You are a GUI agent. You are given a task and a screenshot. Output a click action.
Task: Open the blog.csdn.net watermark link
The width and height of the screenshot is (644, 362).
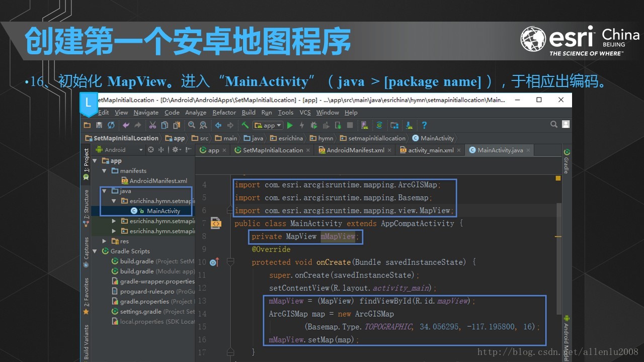click(557, 352)
